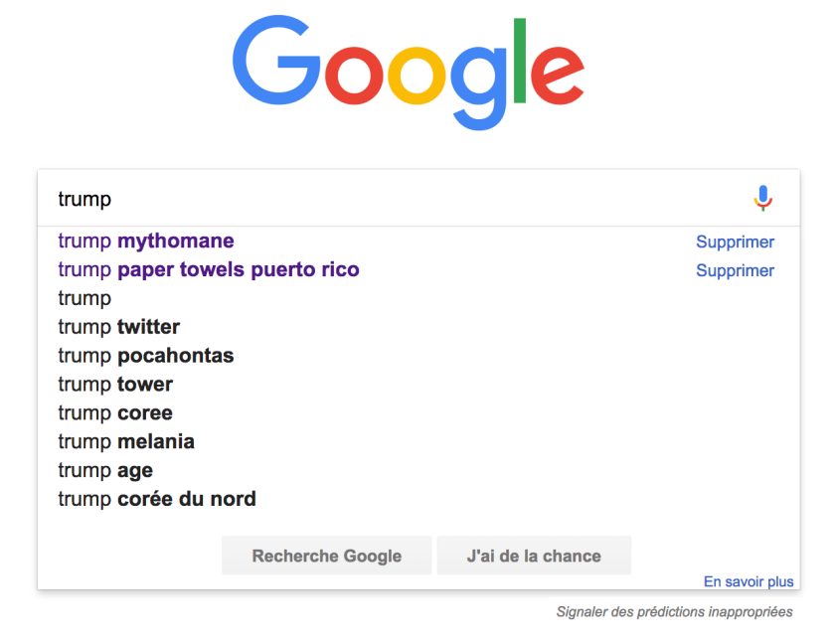Image resolution: width=835 pixels, height=644 pixels.
Task: Click 'Signaler des prédictions inappropriées'
Action: click(x=674, y=612)
